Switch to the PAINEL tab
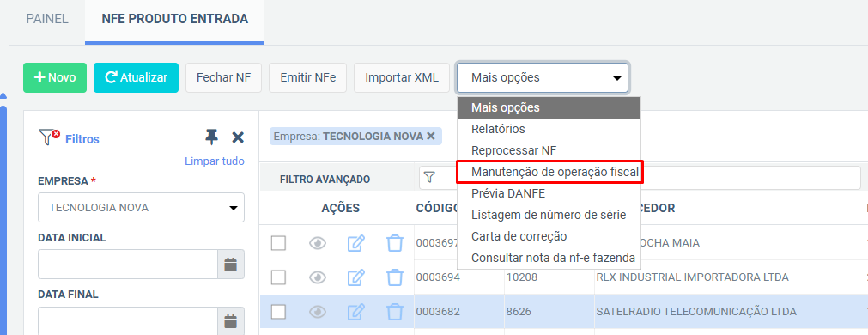 tap(47, 18)
